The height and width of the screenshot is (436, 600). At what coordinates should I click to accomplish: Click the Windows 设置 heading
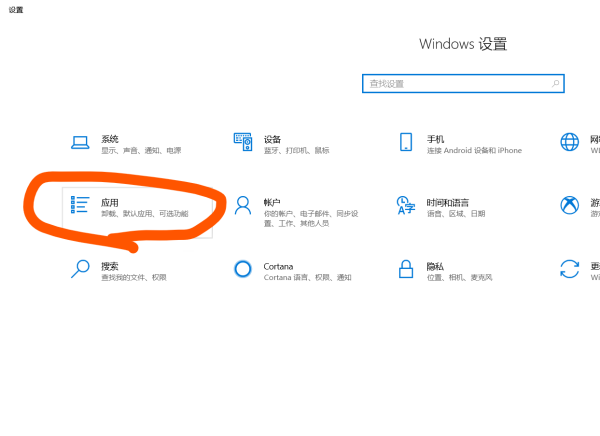coord(463,44)
